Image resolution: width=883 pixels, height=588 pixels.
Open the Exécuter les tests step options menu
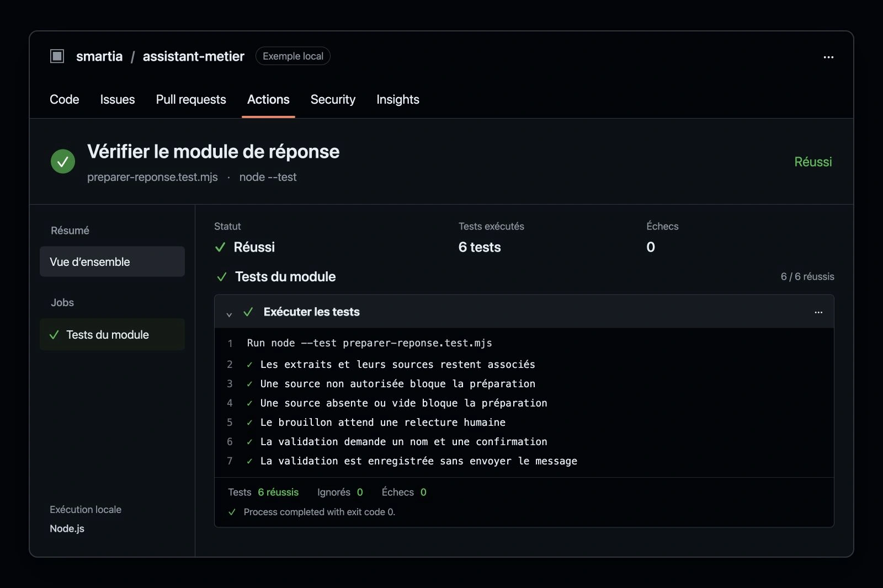[818, 312]
